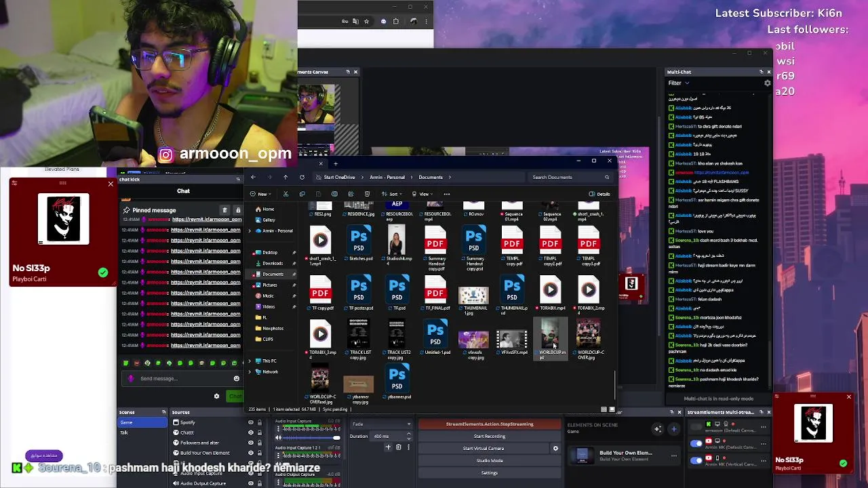The width and height of the screenshot is (868, 488).
Task: Hide the Followers and alter source
Action: point(251,443)
